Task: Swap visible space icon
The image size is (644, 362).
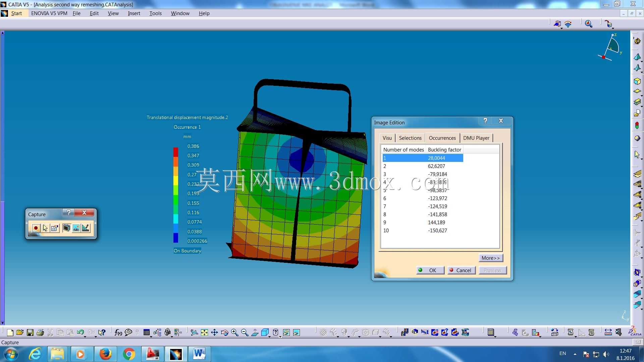Action: click(x=297, y=333)
